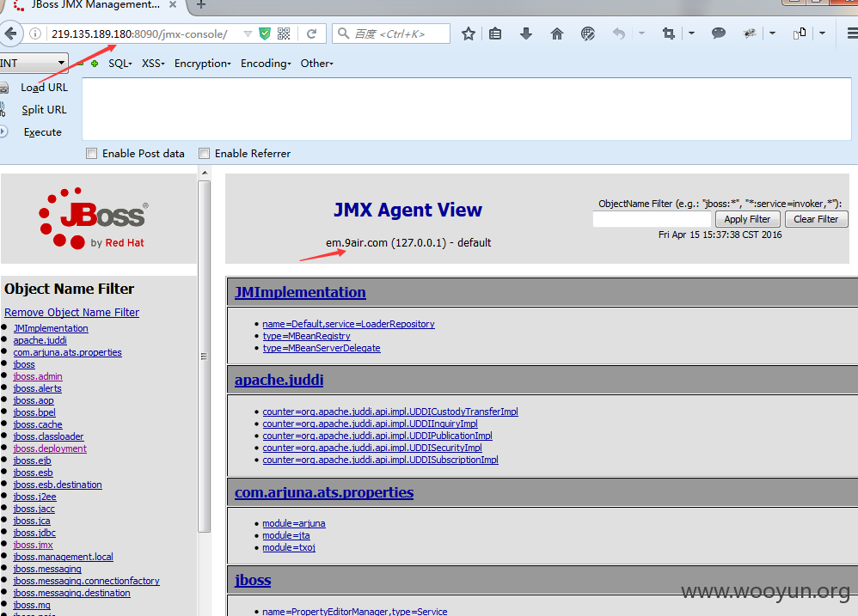Select the JBoss JMX Management browser tab
Viewport: 858px width, 616px height.
[x=95, y=5]
